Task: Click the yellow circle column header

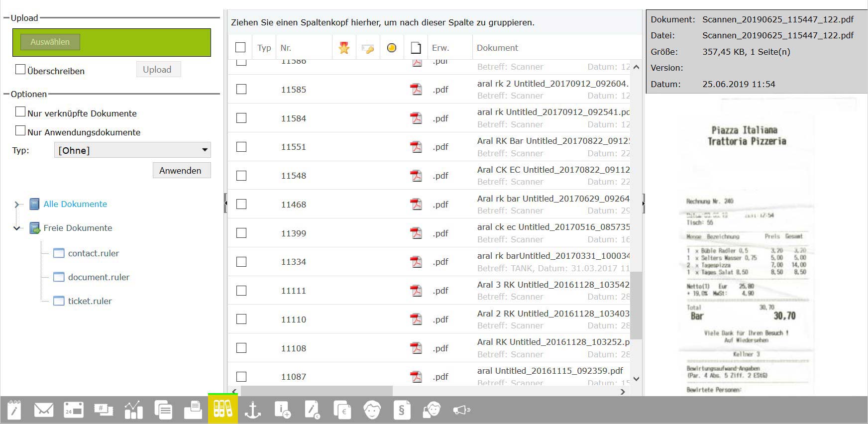Action: 392,48
